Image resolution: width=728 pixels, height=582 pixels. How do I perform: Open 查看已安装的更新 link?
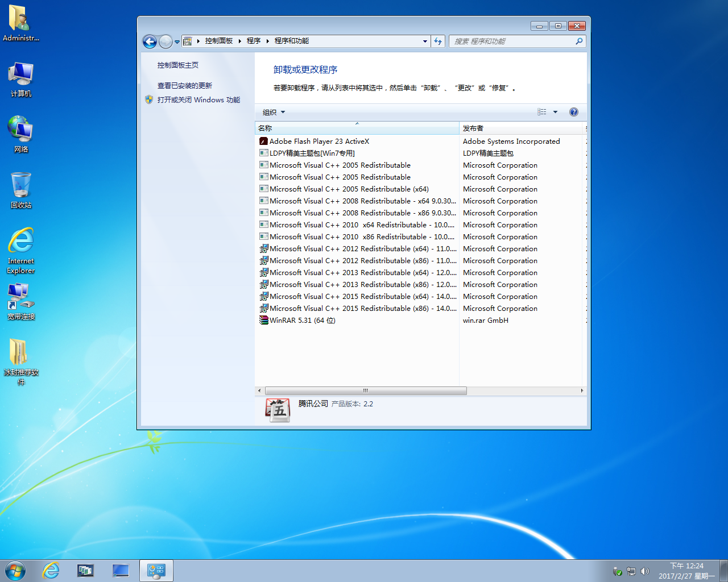185,86
